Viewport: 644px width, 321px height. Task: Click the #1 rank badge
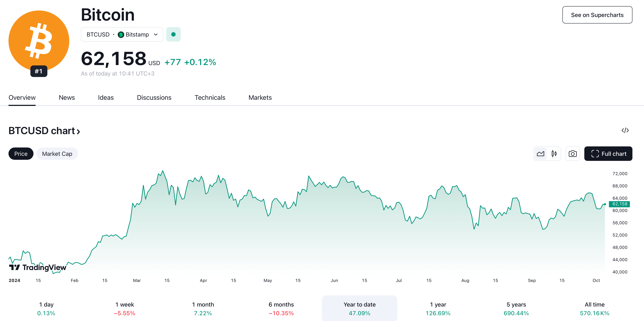point(39,71)
